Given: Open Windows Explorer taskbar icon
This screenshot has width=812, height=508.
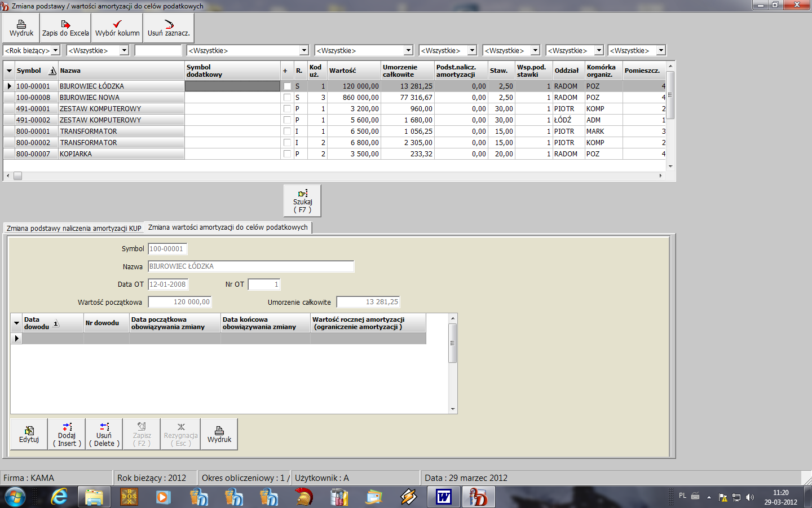Looking at the screenshot, I should [94, 497].
